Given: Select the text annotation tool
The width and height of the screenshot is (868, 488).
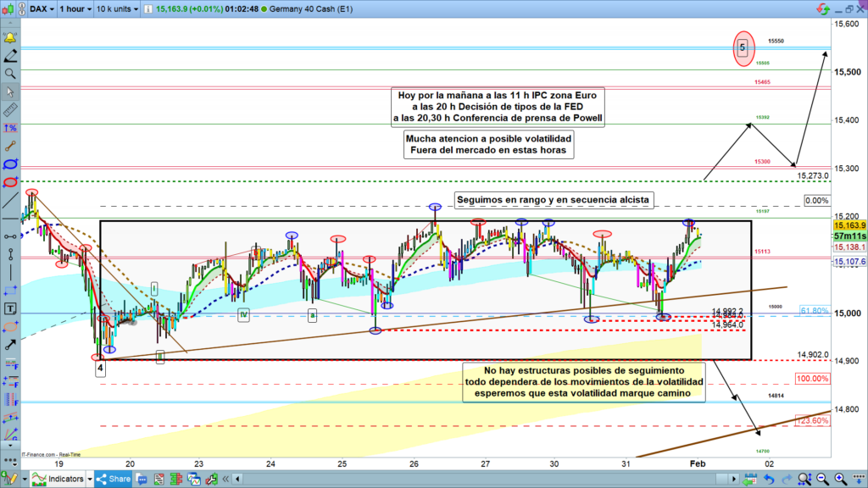Looking at the screenshot, I should coord(10,308).
